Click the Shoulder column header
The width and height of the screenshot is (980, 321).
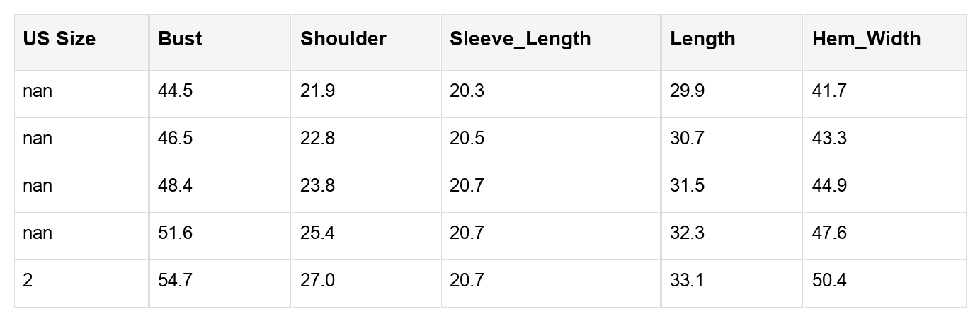click(343, 39)
